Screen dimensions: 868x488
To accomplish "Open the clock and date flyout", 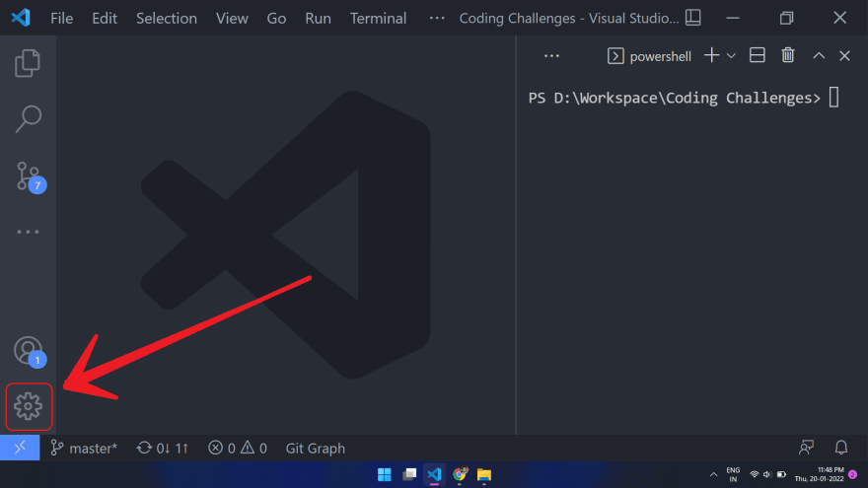I will tap(820, 475).
